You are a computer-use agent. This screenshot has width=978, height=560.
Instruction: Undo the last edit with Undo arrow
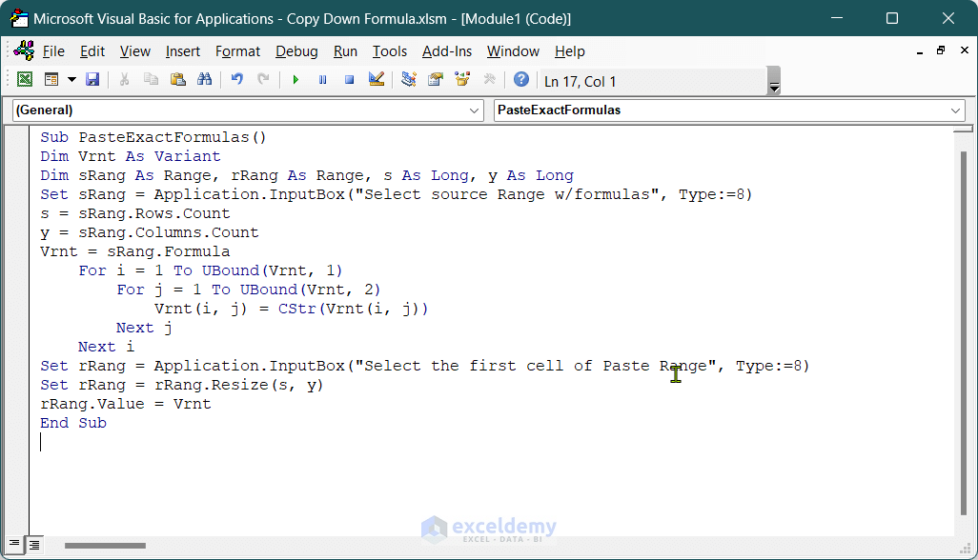coord(237,80)
